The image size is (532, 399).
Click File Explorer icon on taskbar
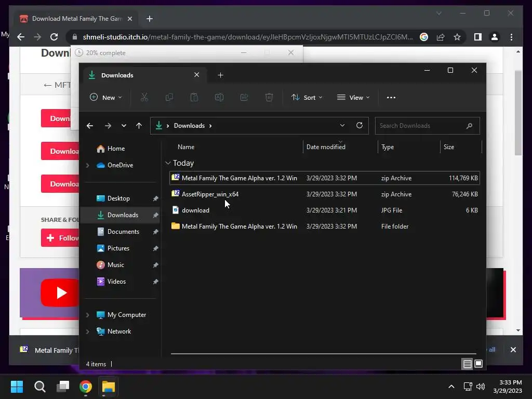point(109,387)
